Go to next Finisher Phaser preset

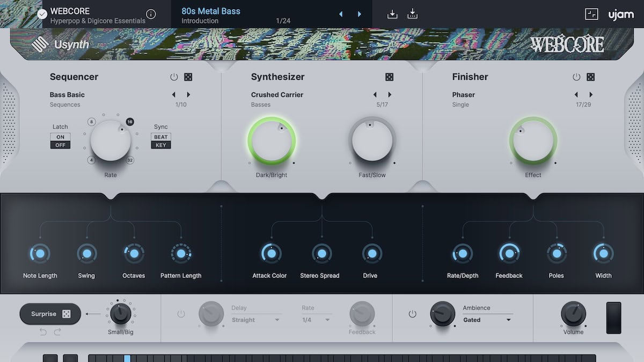coord(591,95)
